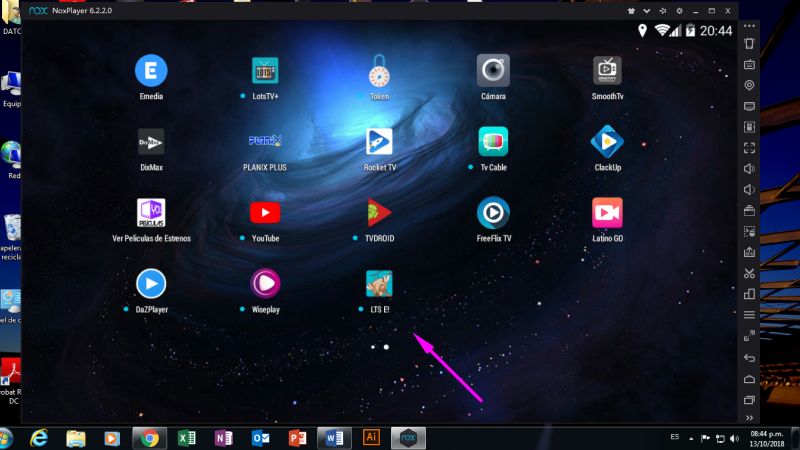Open the DixMax app
Viewport: 800px width, 450px height.
[151, 142]
